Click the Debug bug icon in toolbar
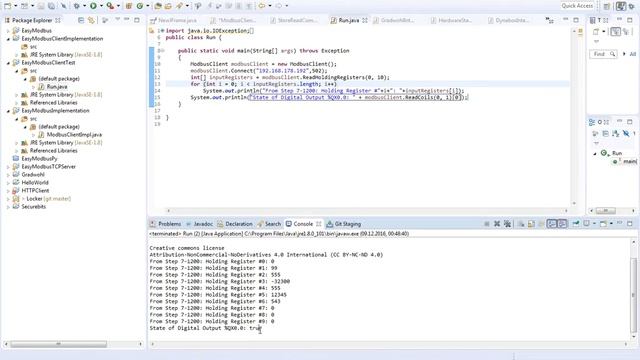The width and height of the screenshot is (640, 360). tap(76, 6)
